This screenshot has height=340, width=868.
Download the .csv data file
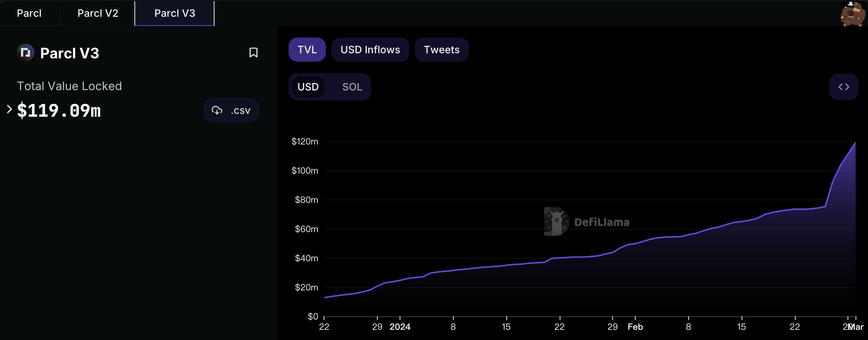click(x=231, y=110)
